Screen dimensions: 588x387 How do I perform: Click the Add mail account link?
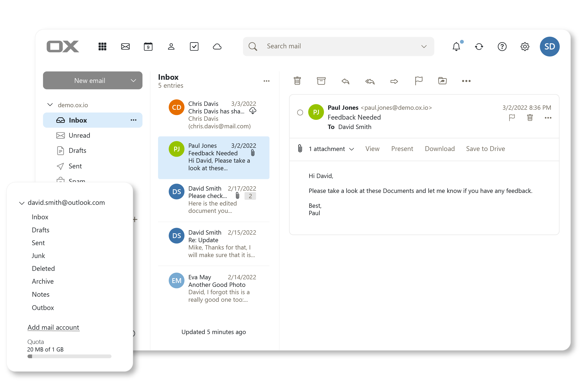53,327
